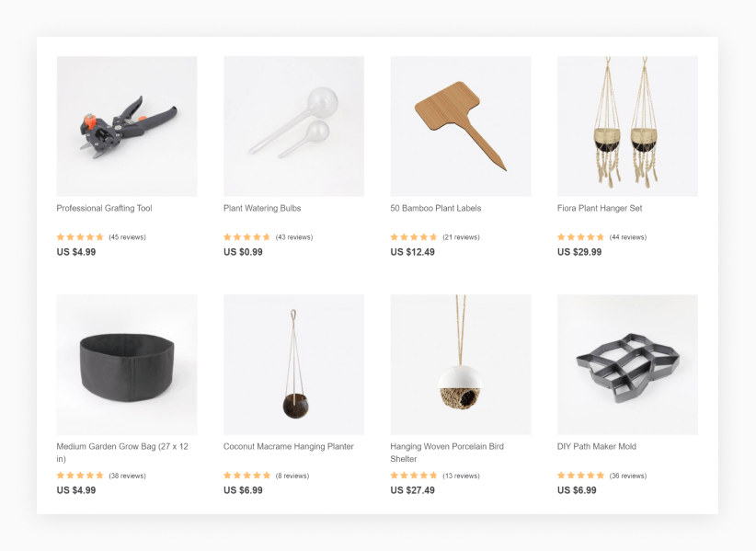Select the Coconut Macrame Hanging Planter image

[293, 364]
